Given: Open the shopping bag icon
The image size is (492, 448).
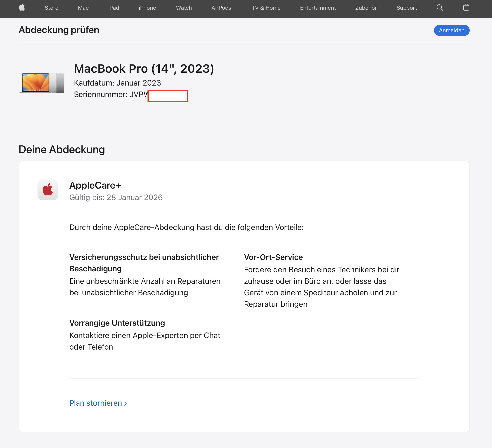Looking at the screenshot, I should point(466,8).
